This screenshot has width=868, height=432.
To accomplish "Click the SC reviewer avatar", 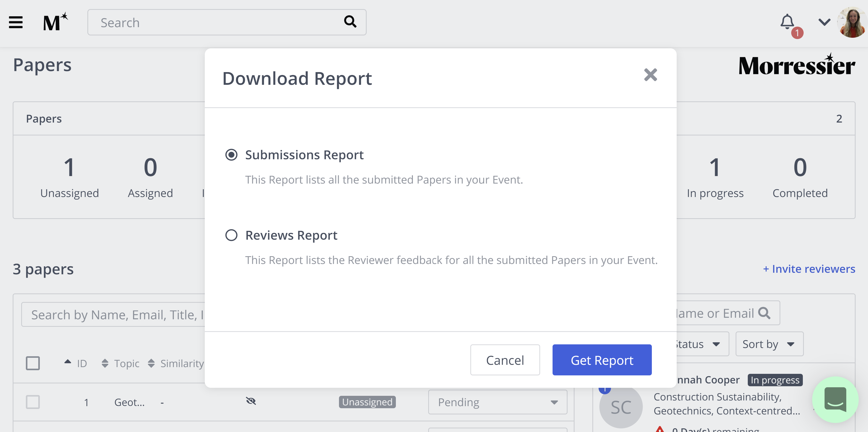I will (x=621, y=407).
